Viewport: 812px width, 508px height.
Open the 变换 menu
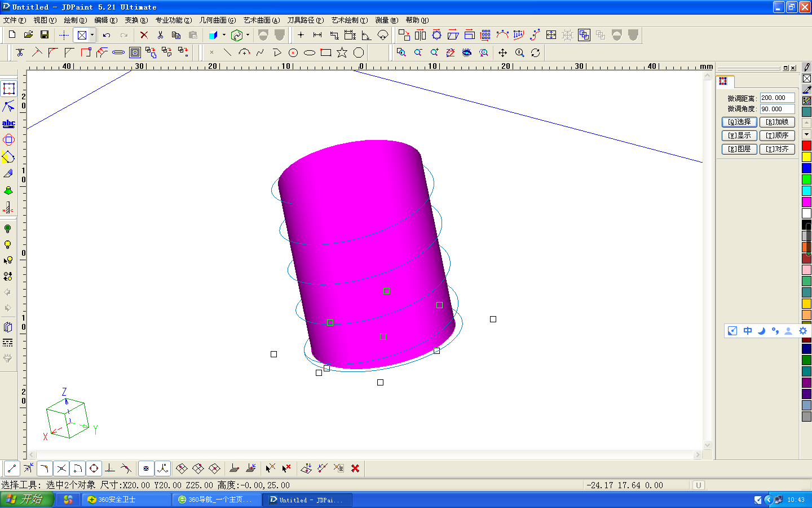[x=136, y=20]
